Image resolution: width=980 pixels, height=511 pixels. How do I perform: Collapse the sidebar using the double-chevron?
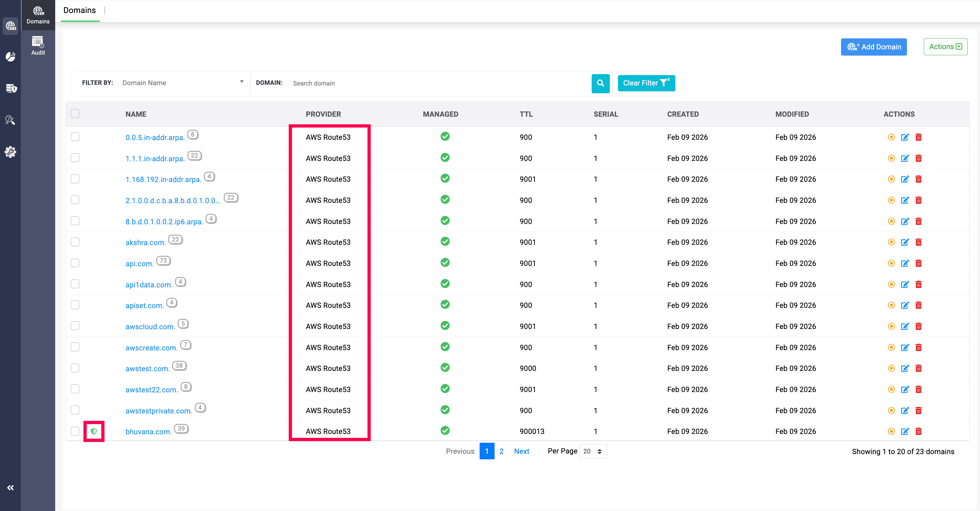point(10,488)
